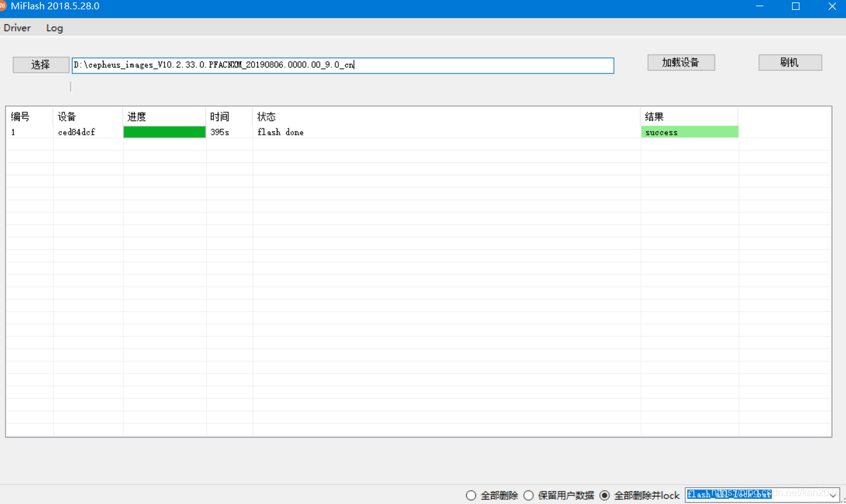The image size is (846, 504).
Task: Open the Log menu
Action: pos(55,28)
